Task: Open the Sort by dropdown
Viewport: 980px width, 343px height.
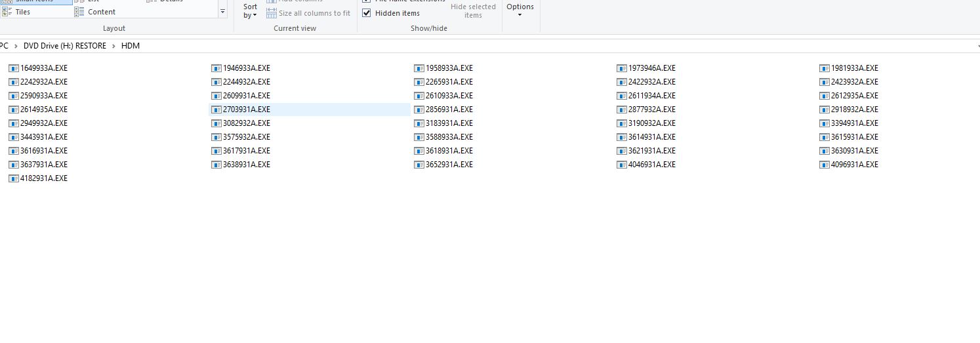Action: coord(250,11)
